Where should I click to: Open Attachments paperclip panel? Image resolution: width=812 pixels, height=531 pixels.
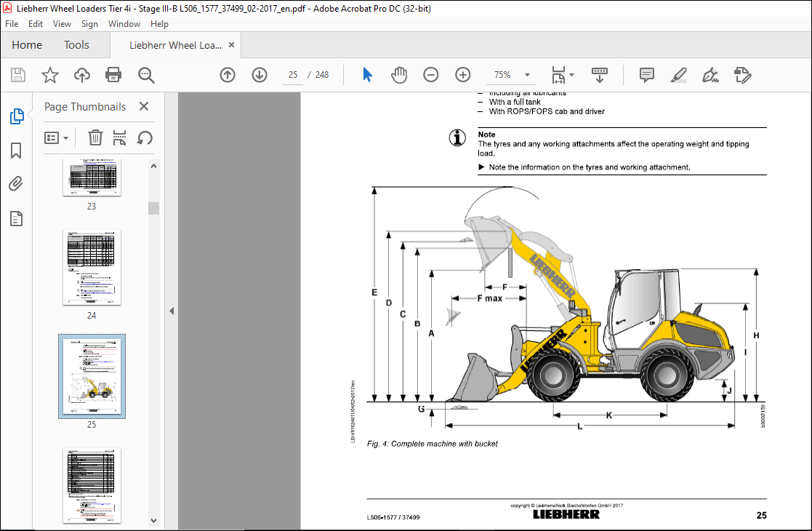point(16,184)
